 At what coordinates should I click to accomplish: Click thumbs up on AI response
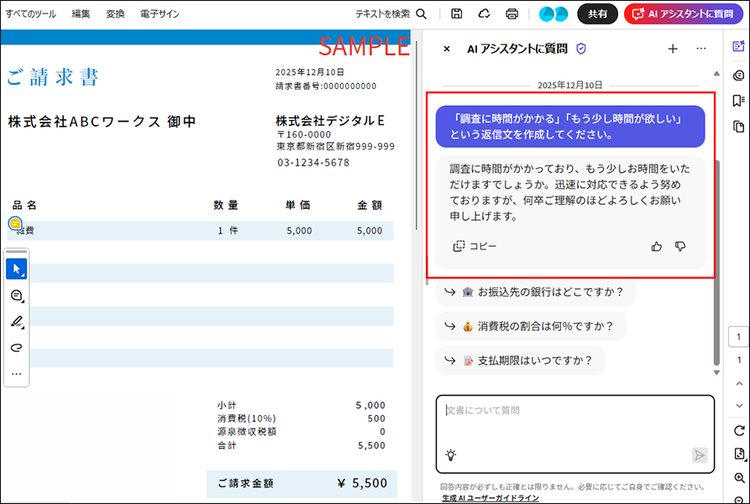pyautogui.click(x=657, y=246)
